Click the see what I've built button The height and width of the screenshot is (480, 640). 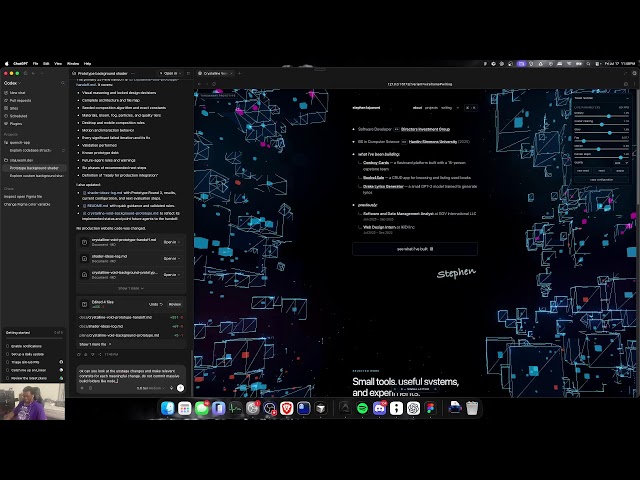415,249
